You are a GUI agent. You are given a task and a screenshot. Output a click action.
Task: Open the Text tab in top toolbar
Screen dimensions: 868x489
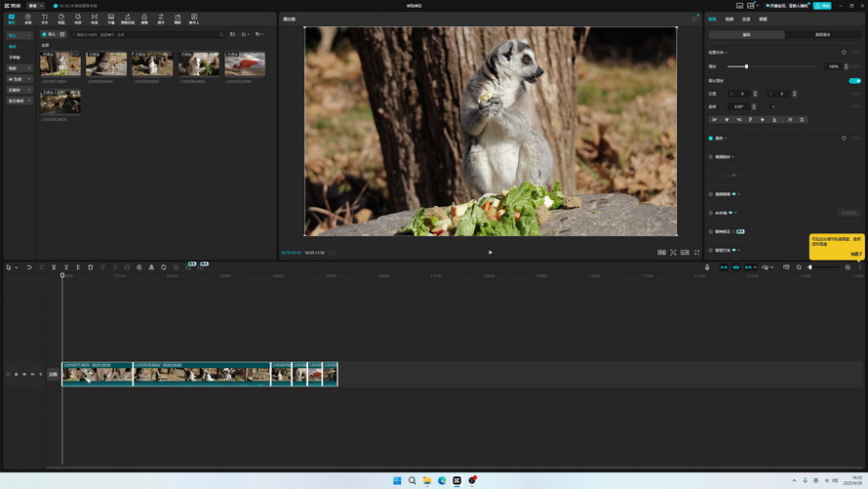point(44,19)
